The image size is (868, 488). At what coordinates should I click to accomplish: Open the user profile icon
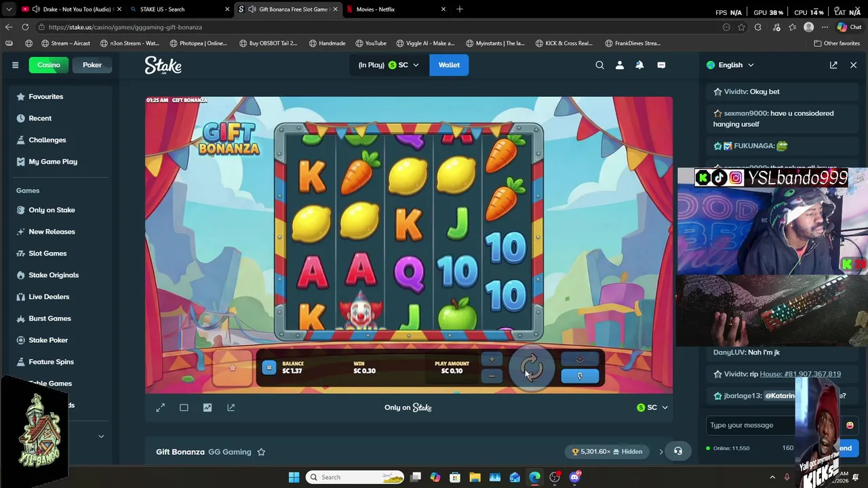coord(619,65)
